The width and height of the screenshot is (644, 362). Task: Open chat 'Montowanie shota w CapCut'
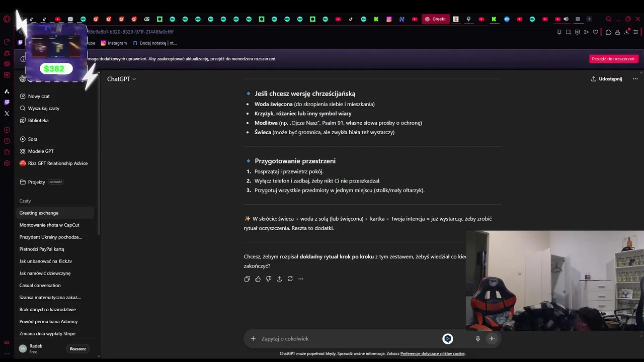click(55, 225)
